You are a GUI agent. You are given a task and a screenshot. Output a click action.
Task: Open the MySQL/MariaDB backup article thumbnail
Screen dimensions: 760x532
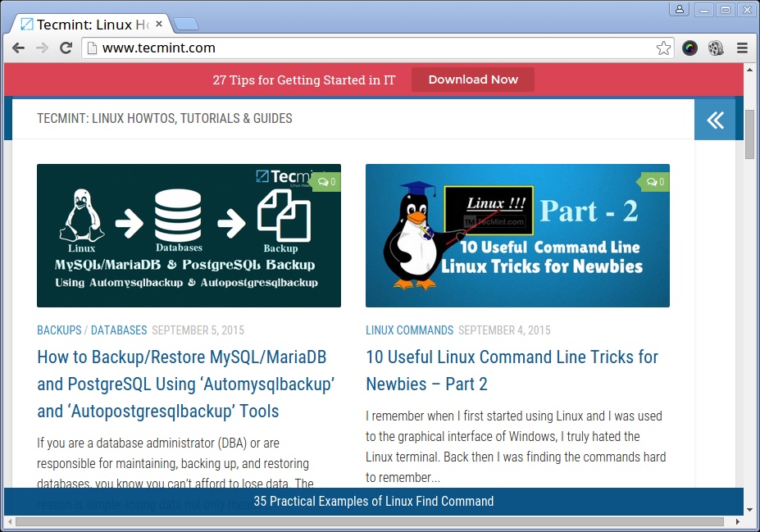189,235
